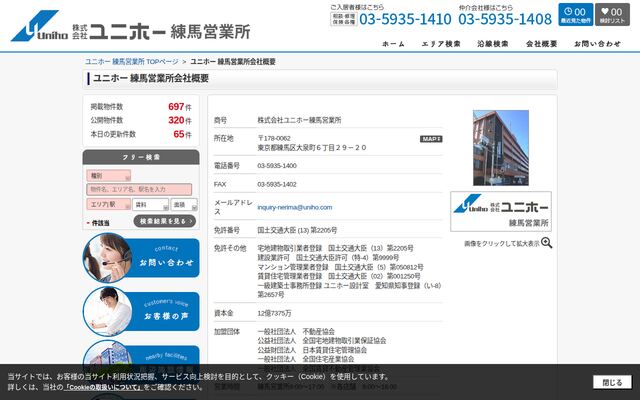
Task: Go to ホーム in navigation menu
Action: click(393, 44)
